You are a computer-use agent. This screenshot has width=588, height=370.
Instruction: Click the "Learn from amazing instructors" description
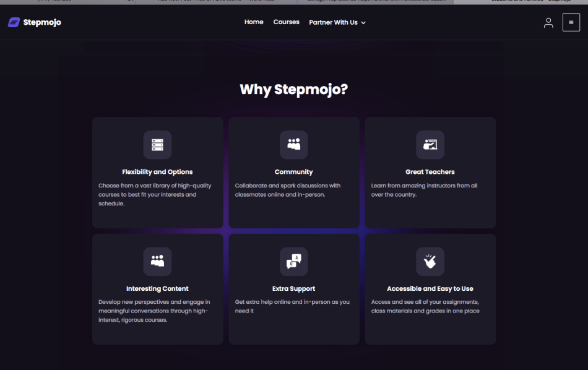[x=424, y=190]
